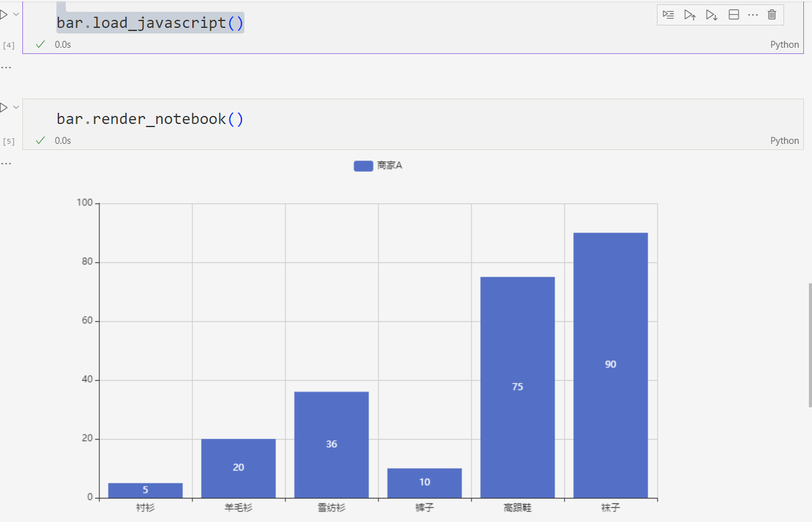This screenshot has height=522, width=812.
Task: Execute cells above with the toolbar icon
Action: click(690, 15)
